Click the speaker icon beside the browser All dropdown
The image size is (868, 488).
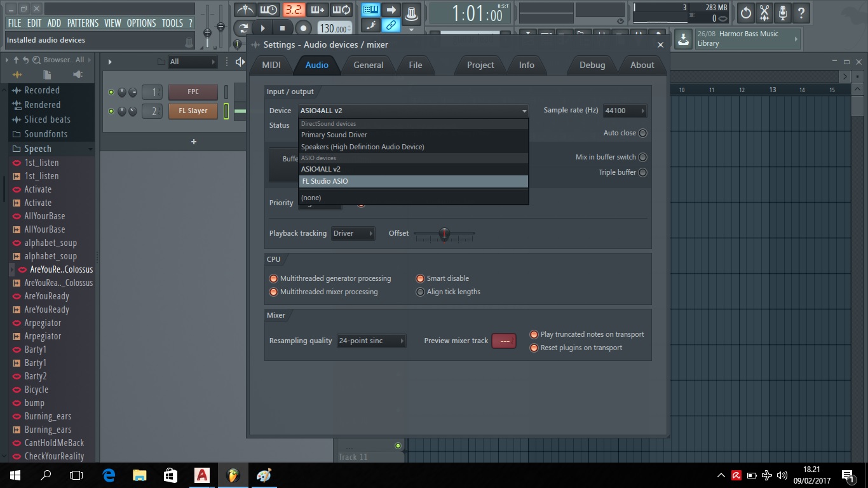click(x=240, y=62)
